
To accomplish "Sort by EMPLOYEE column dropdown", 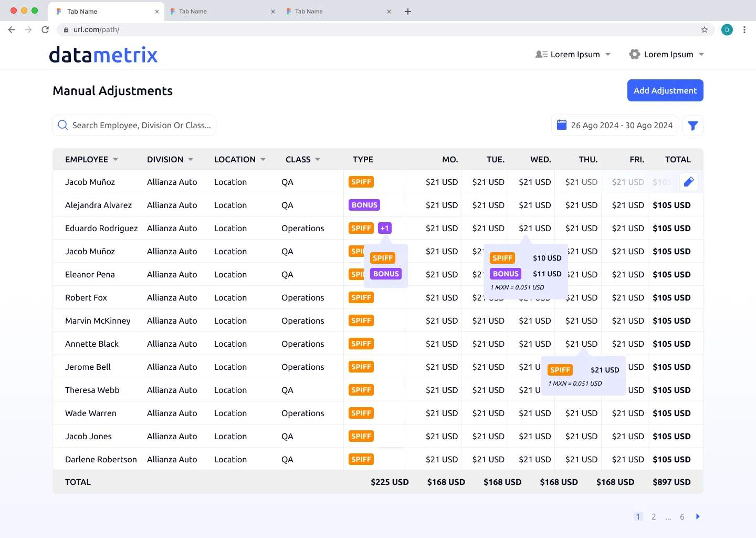I will [x=115, y=159].
